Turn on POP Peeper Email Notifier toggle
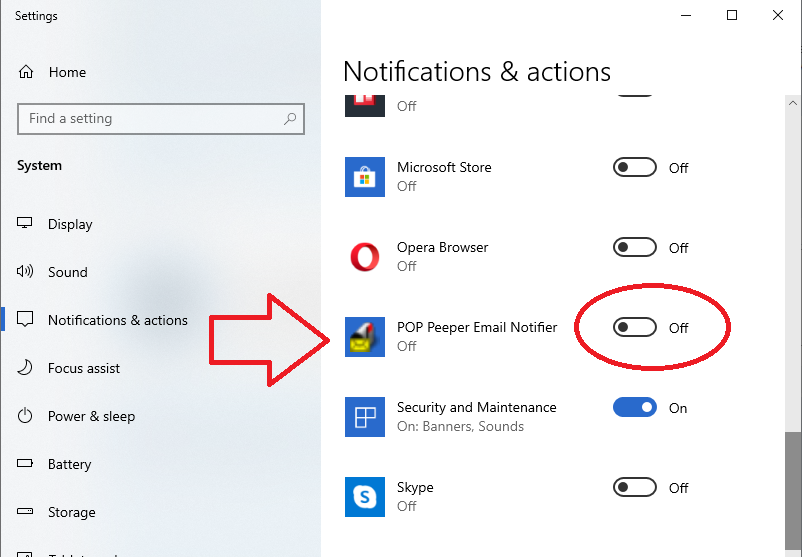The image size is (802, 557). [635, 327]
